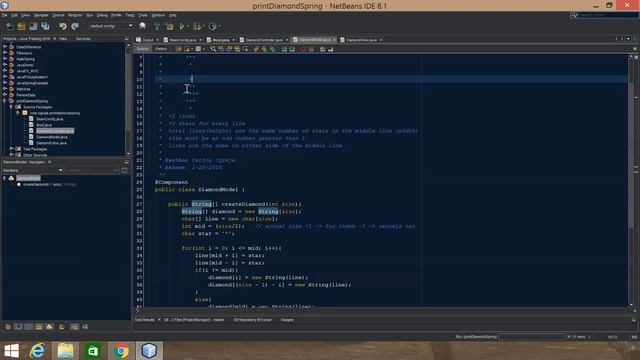Close the Navigator panel

pos(50,162)
